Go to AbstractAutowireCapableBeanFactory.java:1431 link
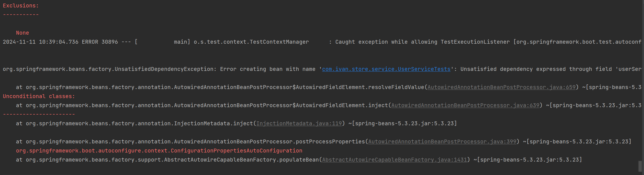This screenshot has height=175, width=644. (x=394, y=160)
